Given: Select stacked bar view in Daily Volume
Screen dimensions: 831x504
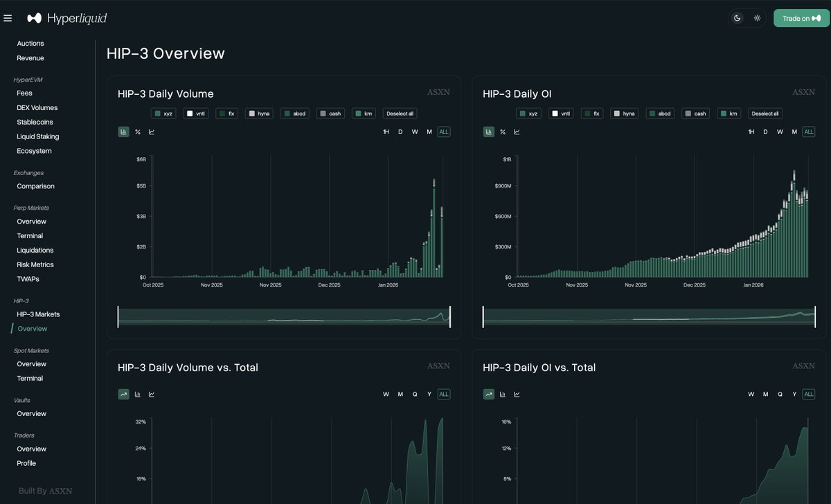Looking at the screenshot, I should tap(123, 132).
